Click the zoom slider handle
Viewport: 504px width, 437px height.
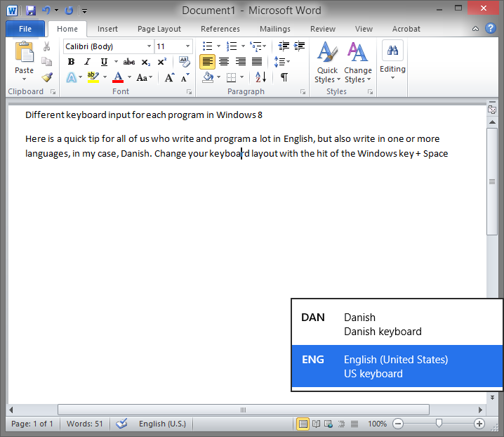point(439,424)
